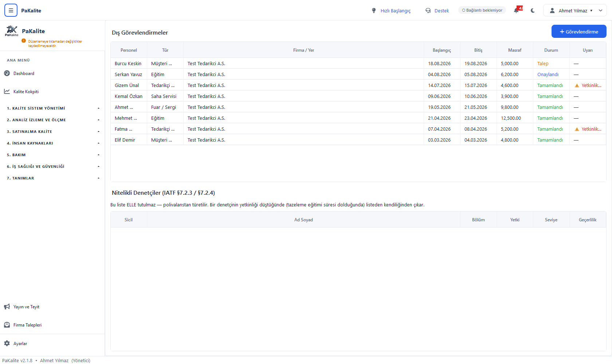Click the Seviye column header
This screenshot has height=364, width=612.
[x=551, y=219]
